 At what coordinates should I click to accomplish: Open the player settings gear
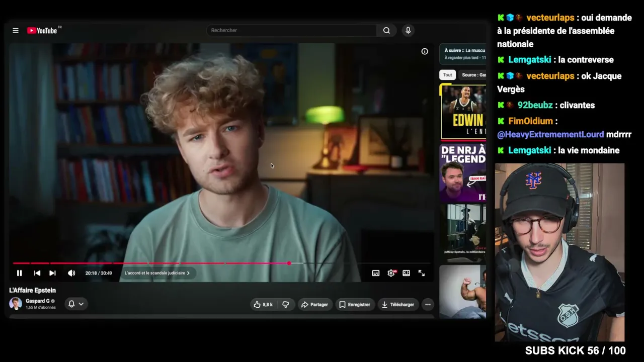[391, 273]
